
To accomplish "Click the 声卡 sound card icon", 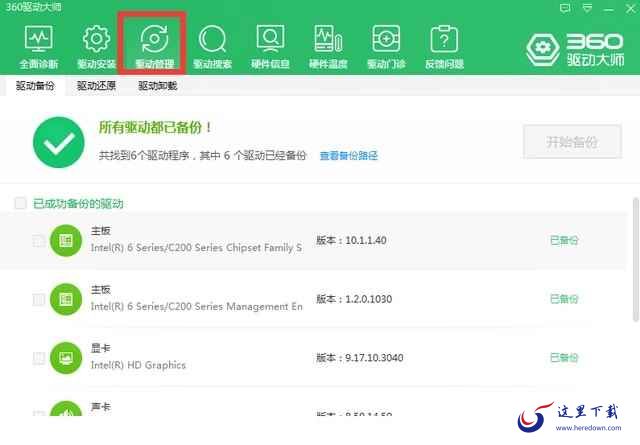I will coord(66,408).
